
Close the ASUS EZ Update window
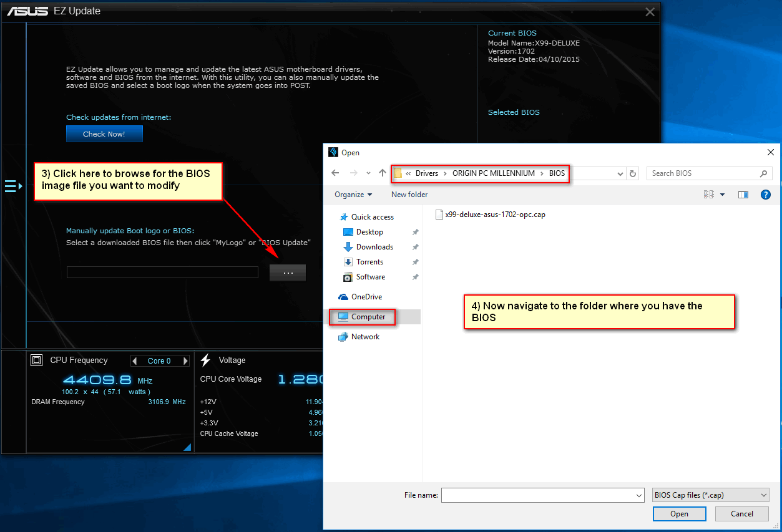point(650,12)
